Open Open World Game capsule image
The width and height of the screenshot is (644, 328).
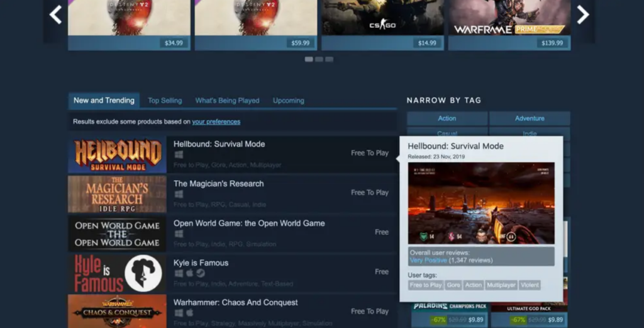pyautogui.click(x=117, y=234)
